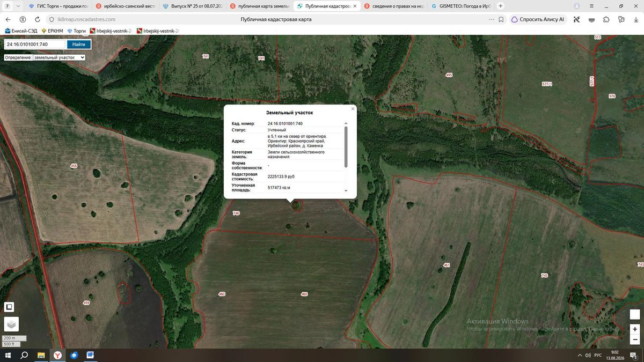
Task: Close the active Публичная кадастровая tab
Action: [x=354, y=6]
